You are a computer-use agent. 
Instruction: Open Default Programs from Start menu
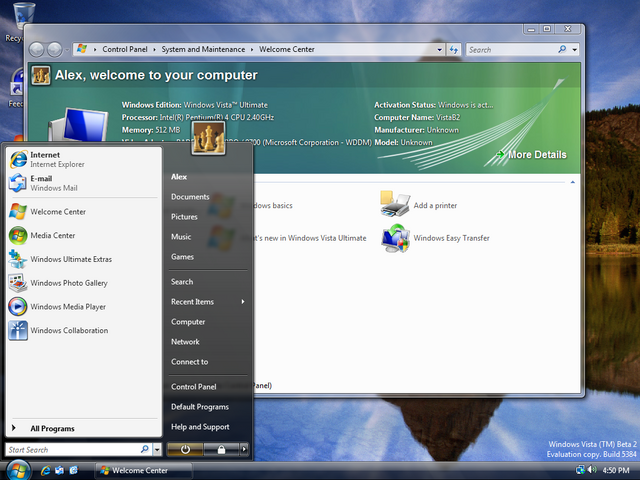click(200, 407)
